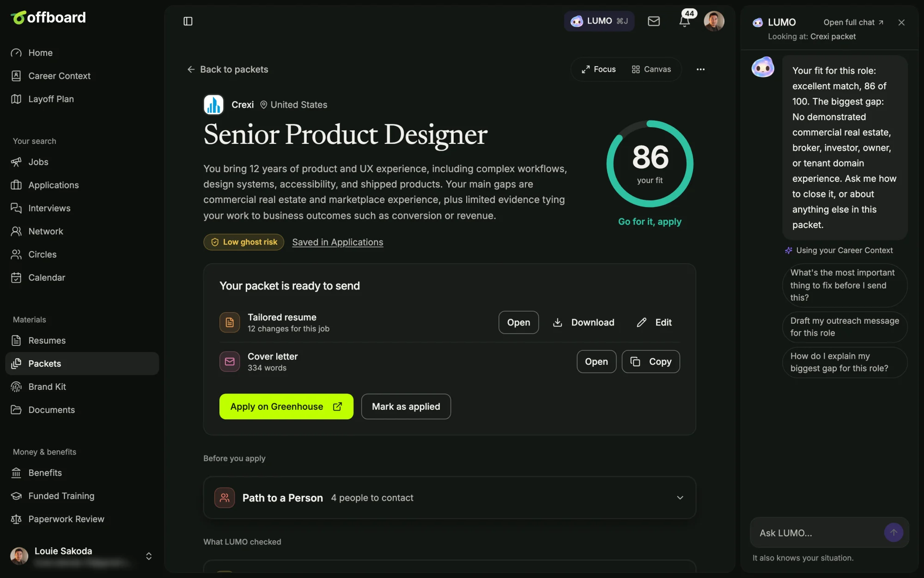The image size is (924, 578).
Task: Open the profile avatar menu in header
Action: pos(714,21)
